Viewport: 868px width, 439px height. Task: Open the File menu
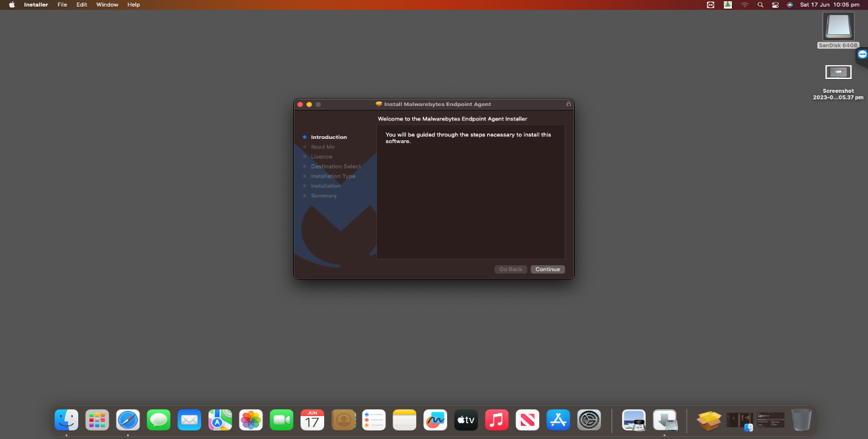tap(62, 5)
